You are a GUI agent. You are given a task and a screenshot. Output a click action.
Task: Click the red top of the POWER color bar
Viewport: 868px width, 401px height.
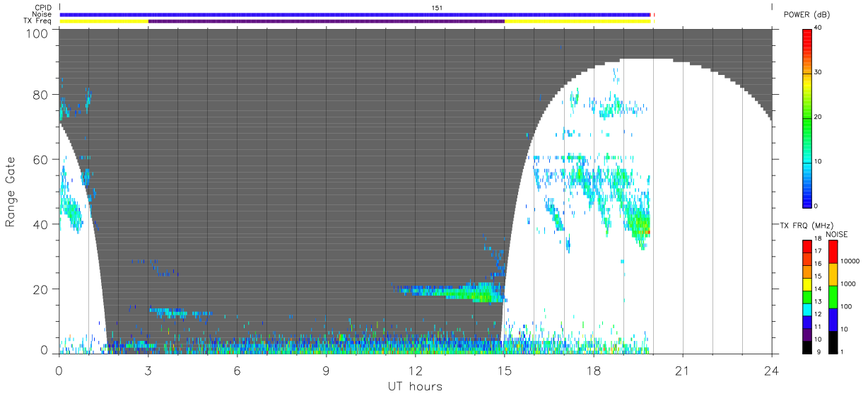tap(807, 35)
